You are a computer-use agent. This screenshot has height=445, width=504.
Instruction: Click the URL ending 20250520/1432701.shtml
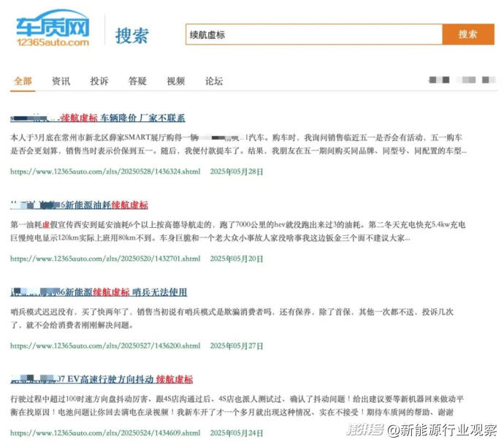click(x=105, y=259)
